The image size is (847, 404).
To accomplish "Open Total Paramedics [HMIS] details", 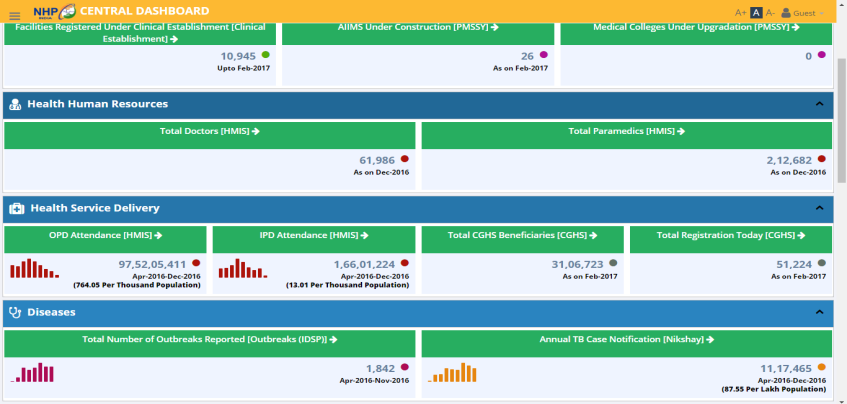I will [x=626, y=131].
